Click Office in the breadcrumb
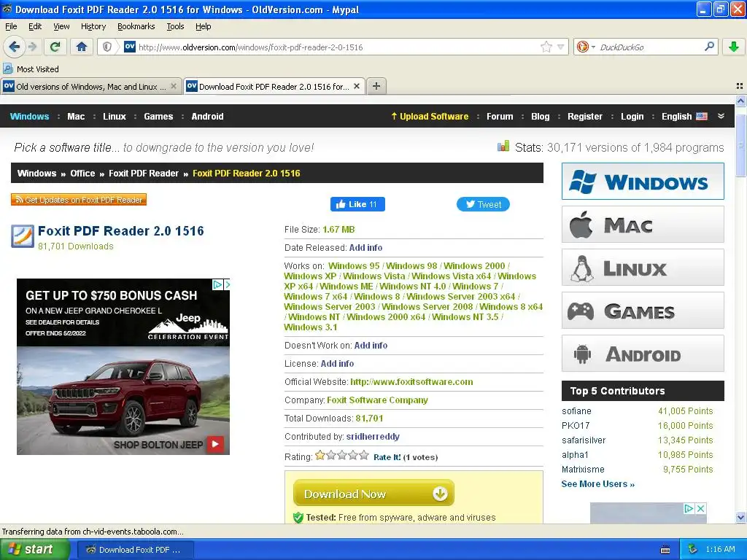 (82, 174)
